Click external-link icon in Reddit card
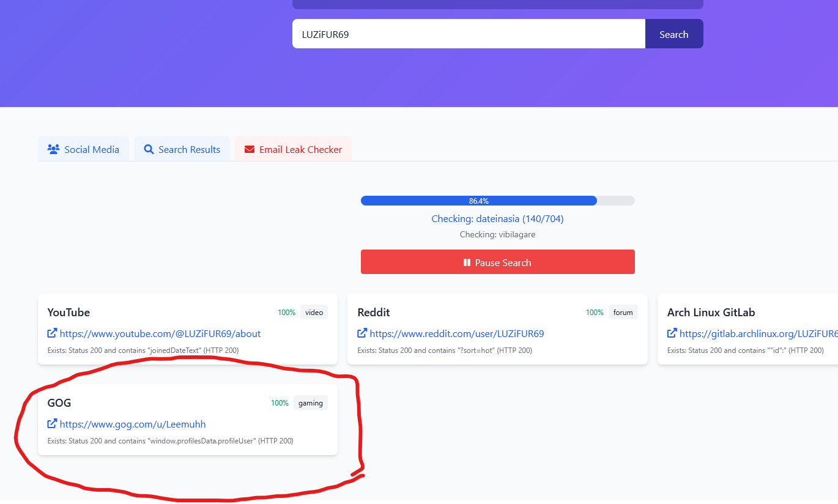The image size is (838, 504). pyautogui.click(x=363, y=333)
